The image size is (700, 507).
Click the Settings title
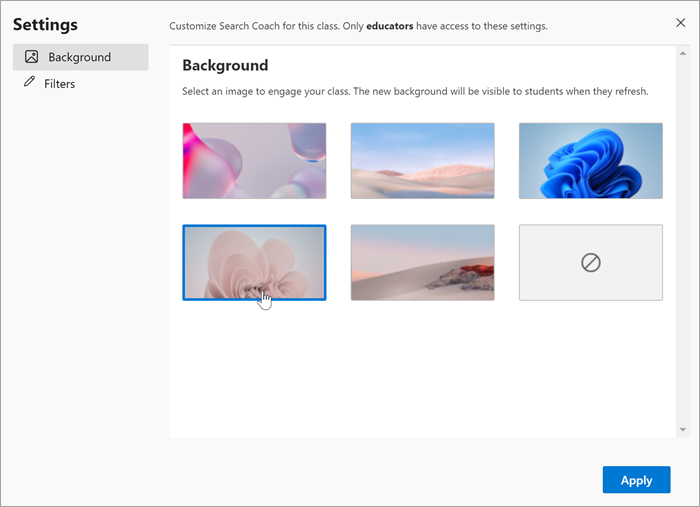(45, 25)
